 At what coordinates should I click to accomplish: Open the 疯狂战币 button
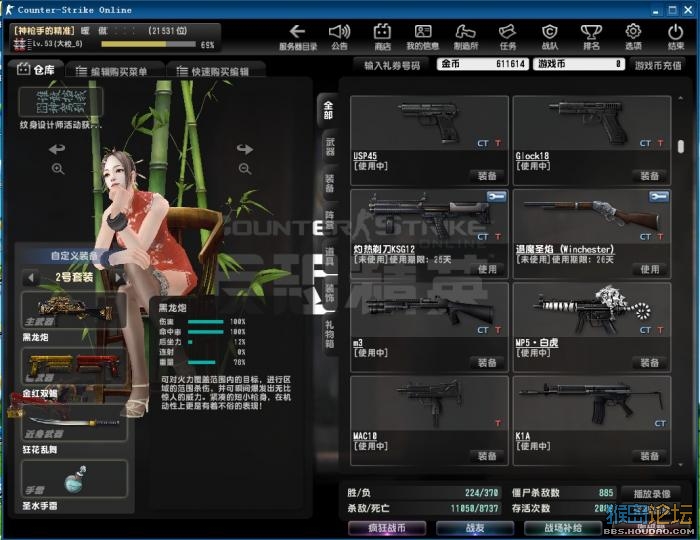coord(387,528)
